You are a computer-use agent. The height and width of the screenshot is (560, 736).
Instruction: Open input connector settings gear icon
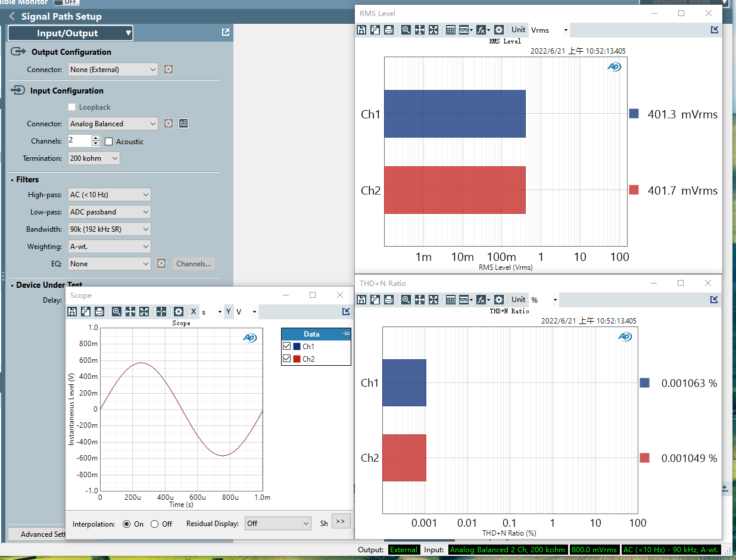(169, 124)
